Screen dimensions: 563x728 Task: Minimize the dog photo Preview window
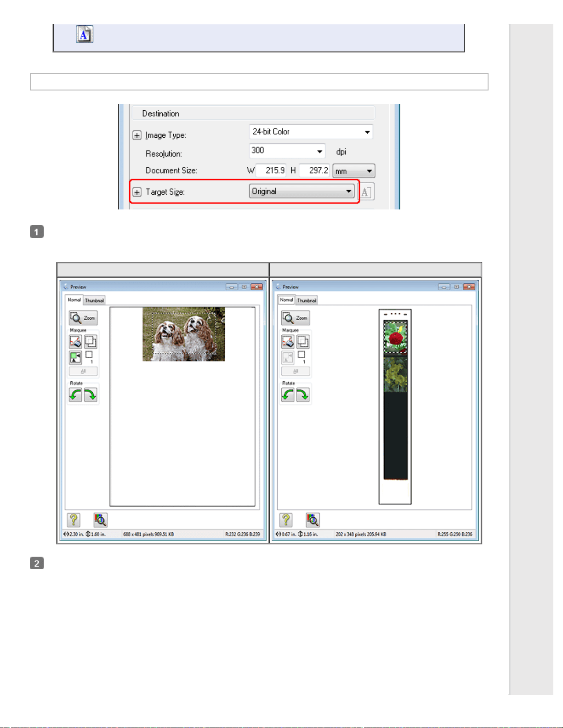(x=232, y=287)
